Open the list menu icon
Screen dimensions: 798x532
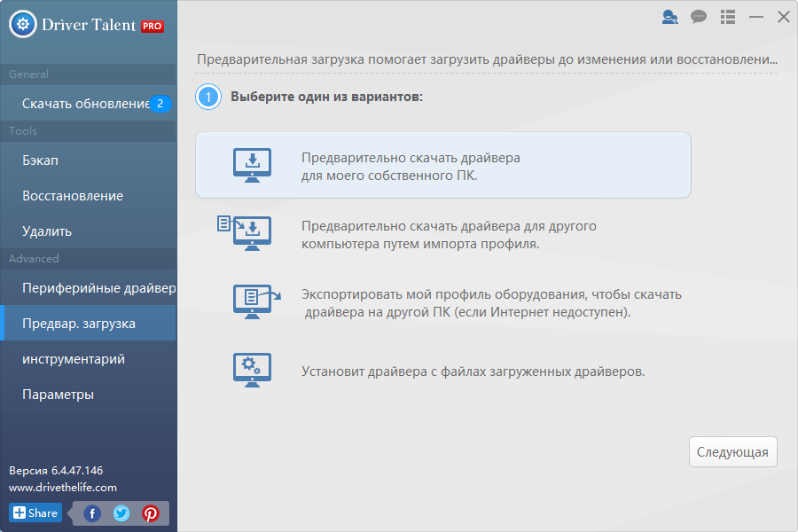[x=728, y=17]
